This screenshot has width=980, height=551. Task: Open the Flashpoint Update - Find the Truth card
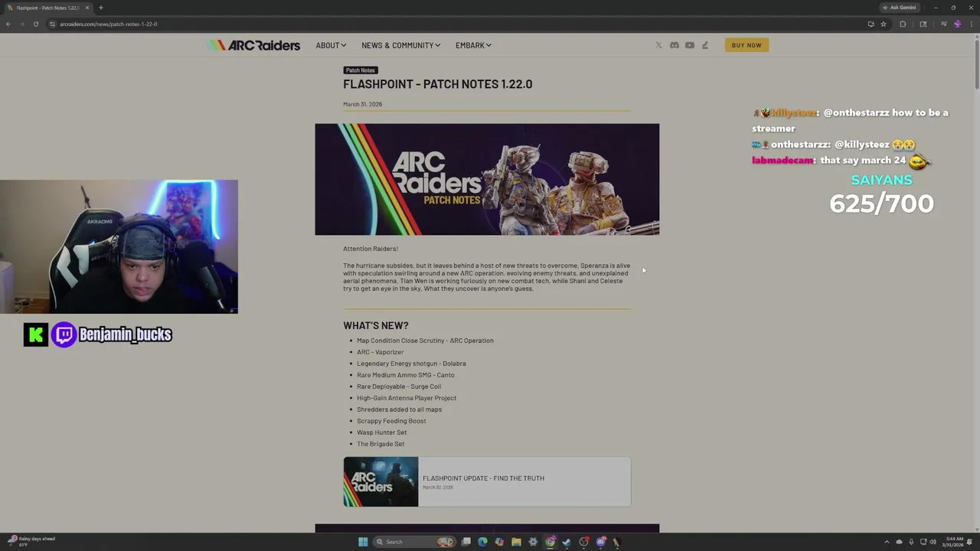pos(487,481)
